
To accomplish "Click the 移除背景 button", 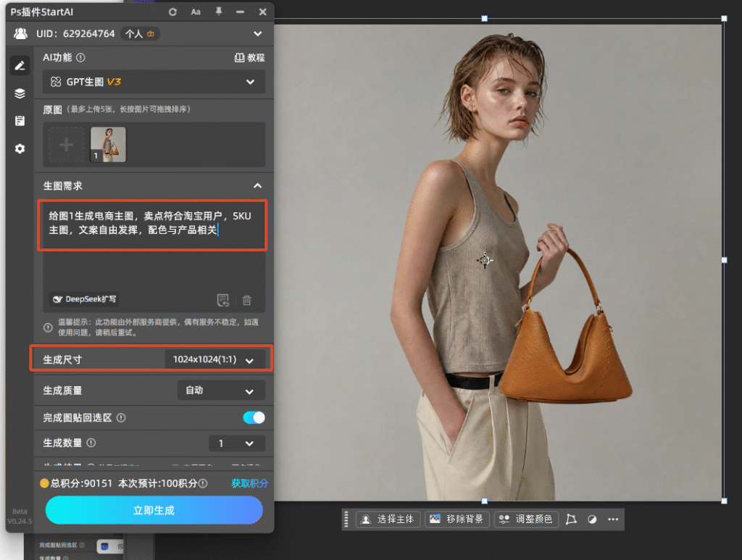I will click(x=457, y=519).
